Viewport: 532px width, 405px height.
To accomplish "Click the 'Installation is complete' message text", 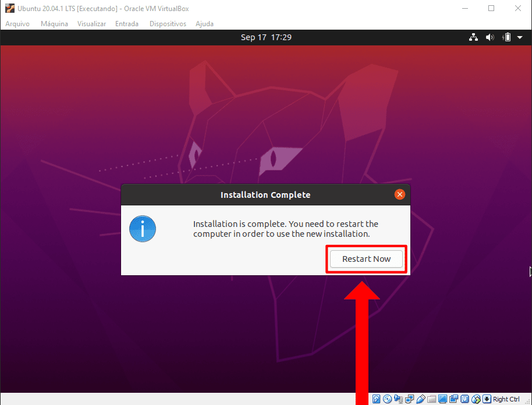I will [286, 229].
